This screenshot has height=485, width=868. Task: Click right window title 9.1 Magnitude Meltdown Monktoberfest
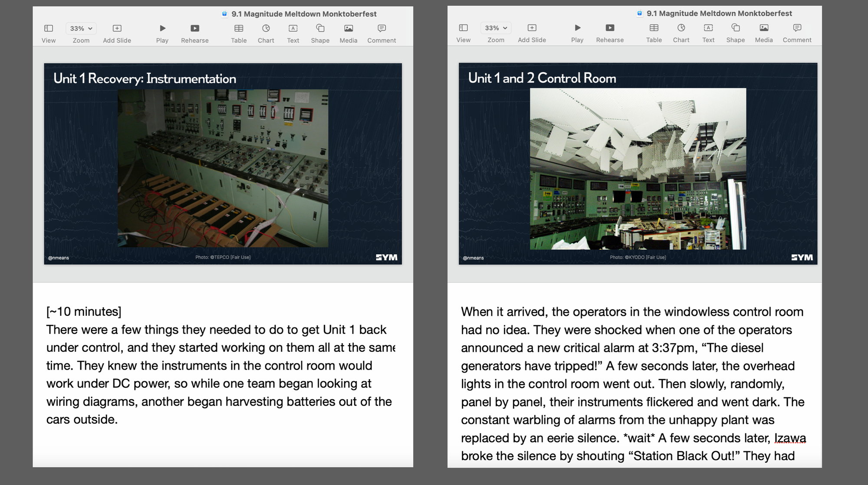point(719,13)
